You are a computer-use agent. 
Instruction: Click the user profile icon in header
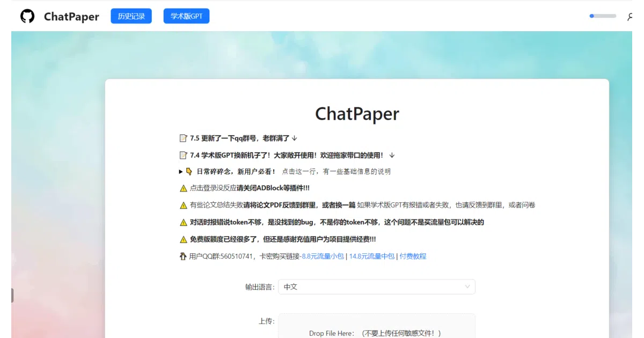[x=630, y=17]
